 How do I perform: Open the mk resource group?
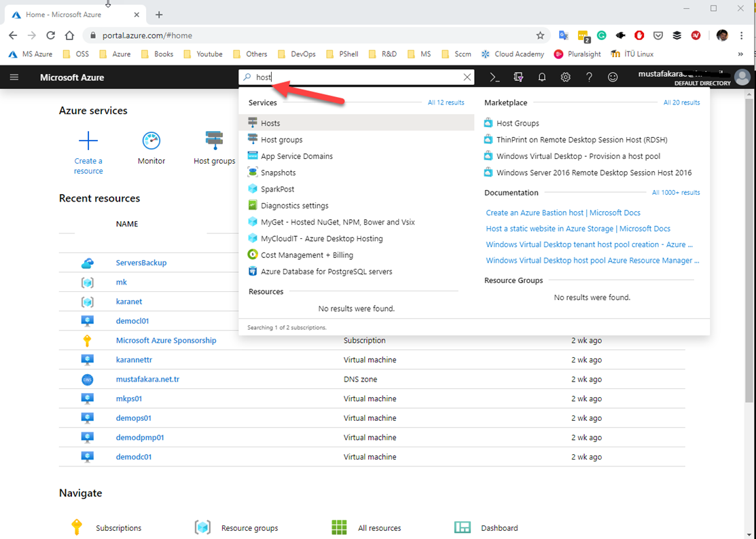click(122, 282)
